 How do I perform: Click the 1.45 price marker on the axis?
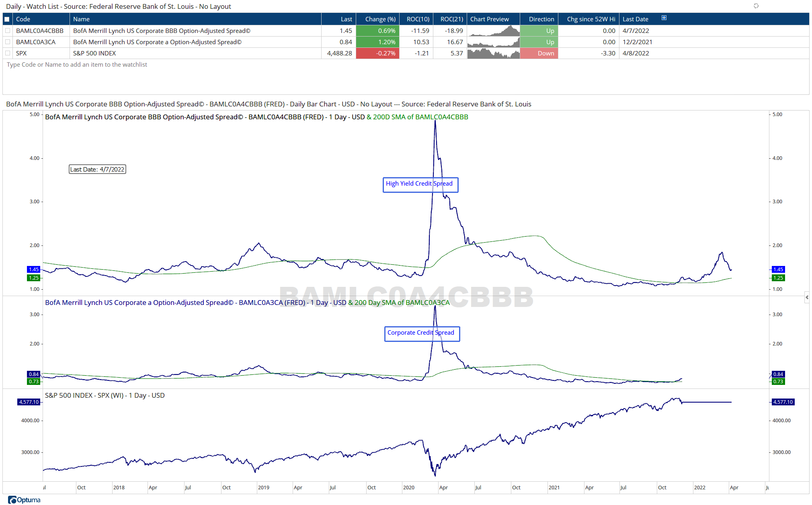point(34,268)
